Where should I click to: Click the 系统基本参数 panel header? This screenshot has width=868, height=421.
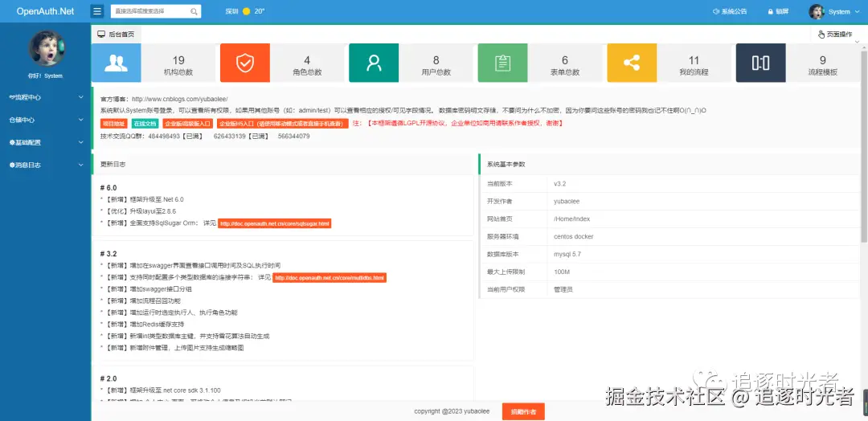[x=669, y=165]
